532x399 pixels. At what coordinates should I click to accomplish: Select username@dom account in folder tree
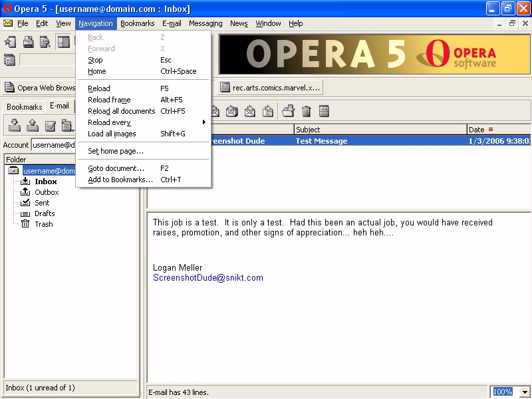click(x=49, y=171)
